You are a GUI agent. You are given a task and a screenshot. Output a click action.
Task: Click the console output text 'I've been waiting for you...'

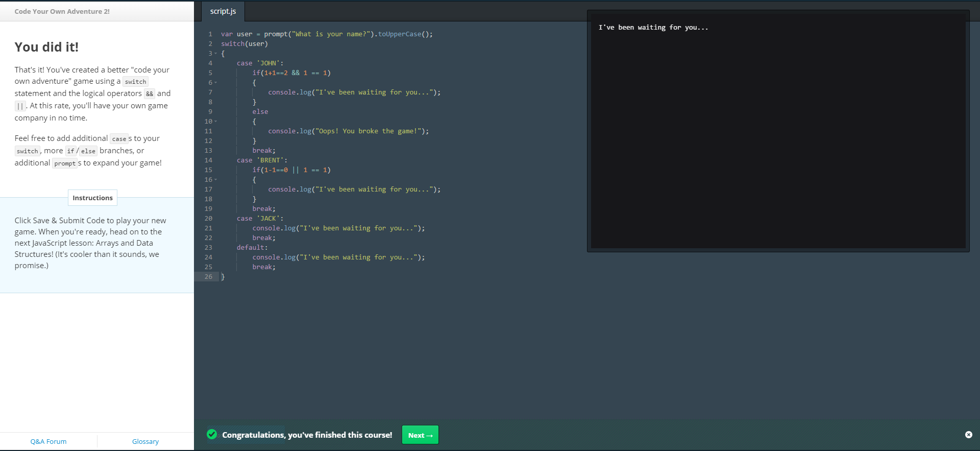coord(653,28)
